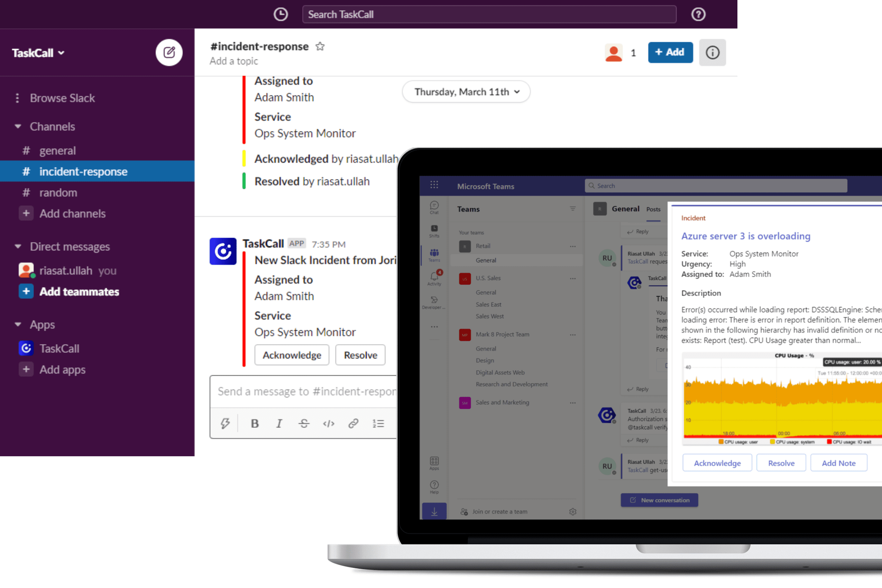
Task: Select Research and Development channel in Teams
Action: [512, 384]
